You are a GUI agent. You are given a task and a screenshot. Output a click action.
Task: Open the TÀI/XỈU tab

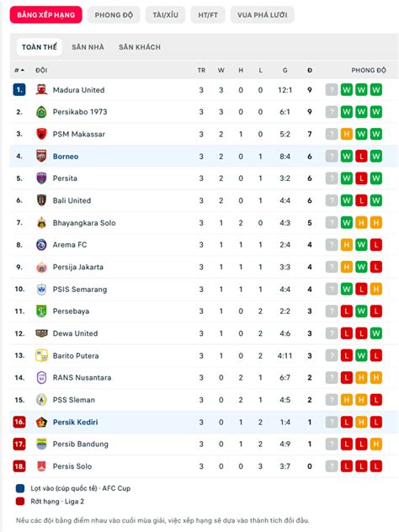165,15
